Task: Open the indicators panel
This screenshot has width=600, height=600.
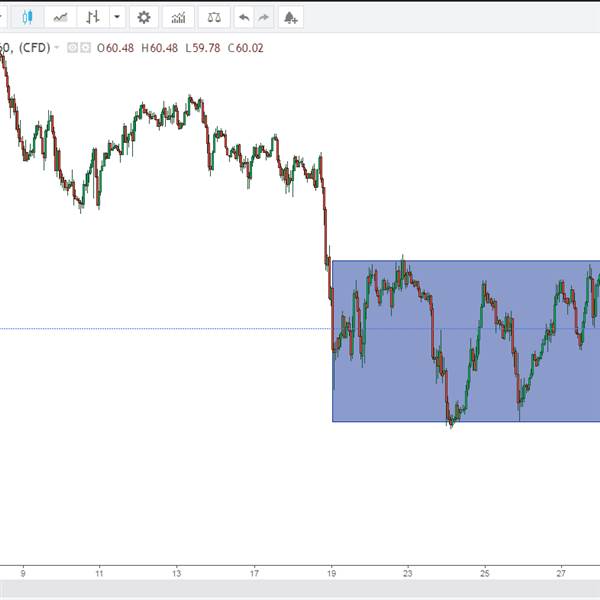Action: pos(178,17)
